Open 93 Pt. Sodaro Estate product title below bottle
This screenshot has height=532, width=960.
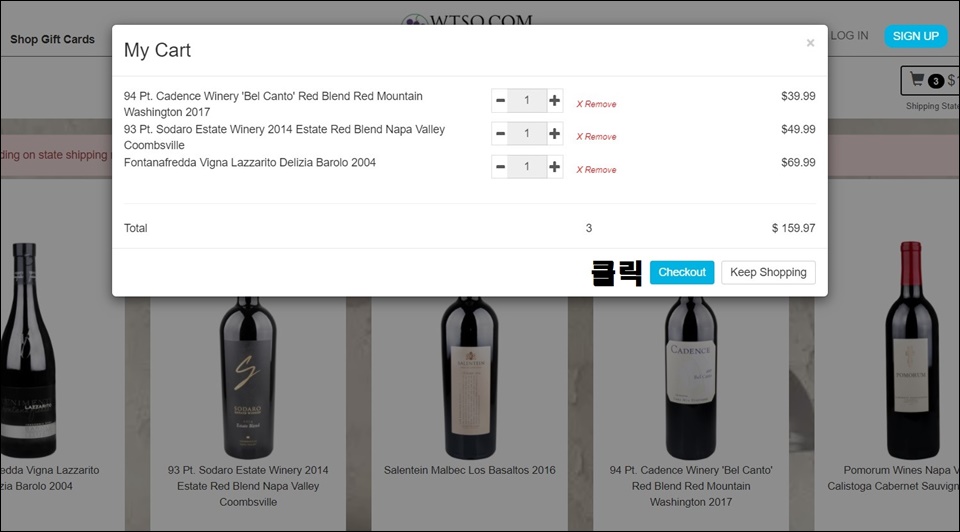point(248,486)
